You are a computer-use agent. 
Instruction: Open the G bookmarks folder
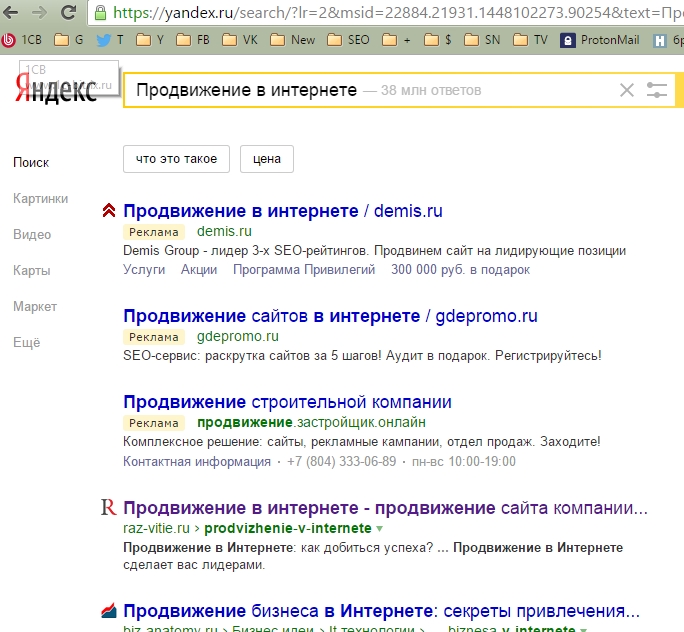click(68, 40)
